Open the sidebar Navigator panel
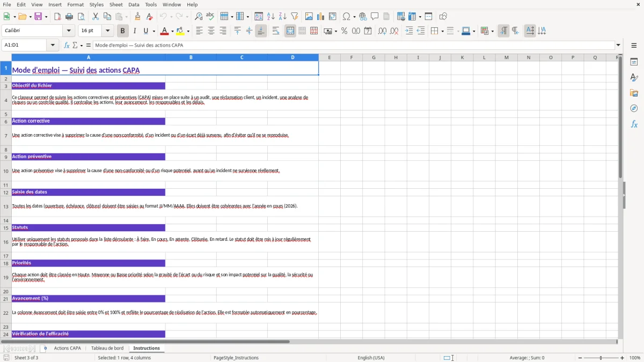The height and width of the screenshot is (362, 644). 634,109
